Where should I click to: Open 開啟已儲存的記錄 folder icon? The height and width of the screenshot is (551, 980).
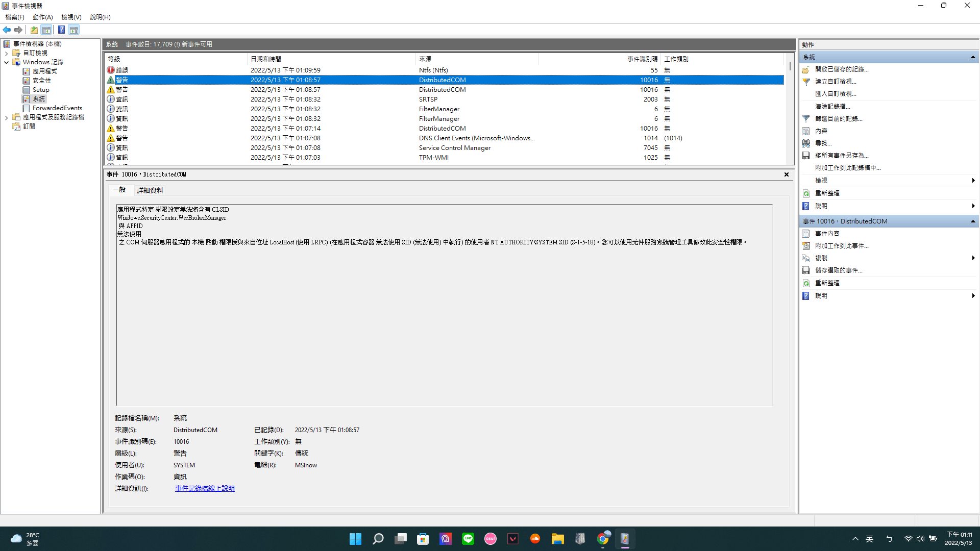tap(806, 69)
